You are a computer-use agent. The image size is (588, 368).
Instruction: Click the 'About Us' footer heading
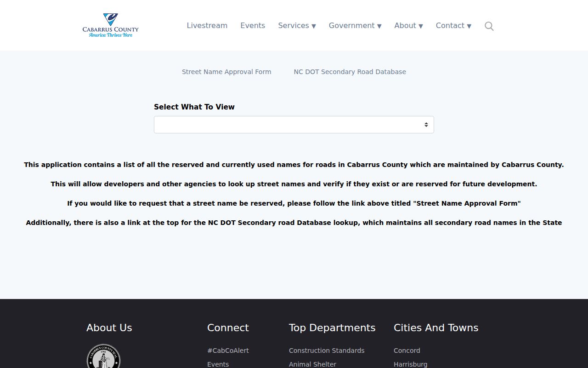click(109, 328)
